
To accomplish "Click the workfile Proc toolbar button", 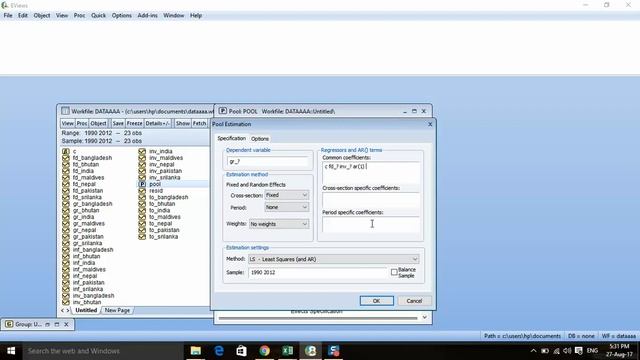I will pyautogui.click(x=82, y=123).
